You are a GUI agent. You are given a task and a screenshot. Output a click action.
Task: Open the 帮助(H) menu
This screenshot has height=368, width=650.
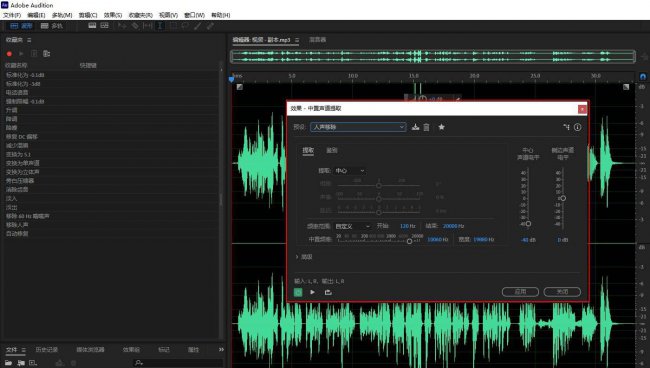[x=221, y=15]
